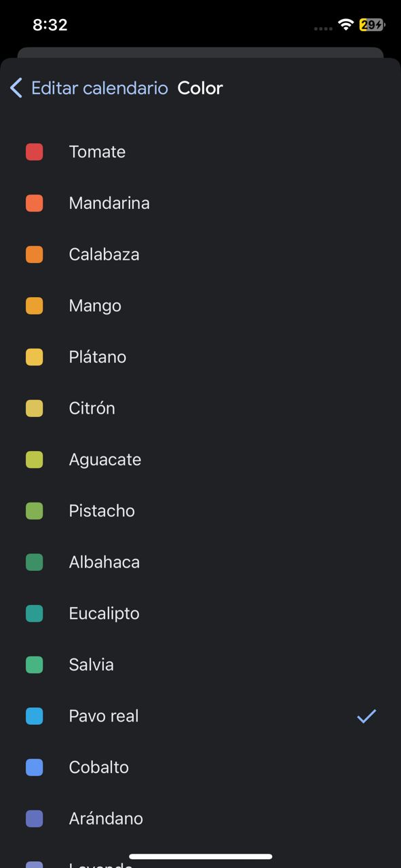Viewport: 401px width, 868px height.
Task: Choose Pistacho from the color list
Action: [200, 511]
